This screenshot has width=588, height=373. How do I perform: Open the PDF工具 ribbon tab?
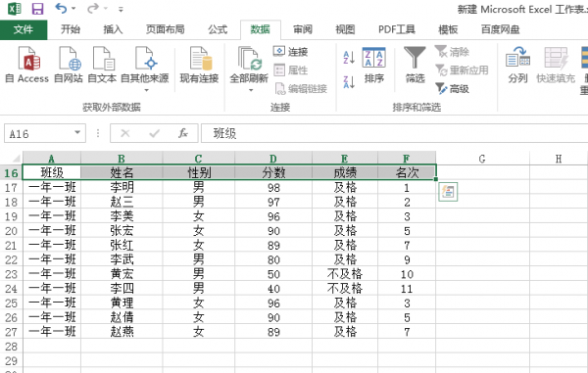(397, 29)
